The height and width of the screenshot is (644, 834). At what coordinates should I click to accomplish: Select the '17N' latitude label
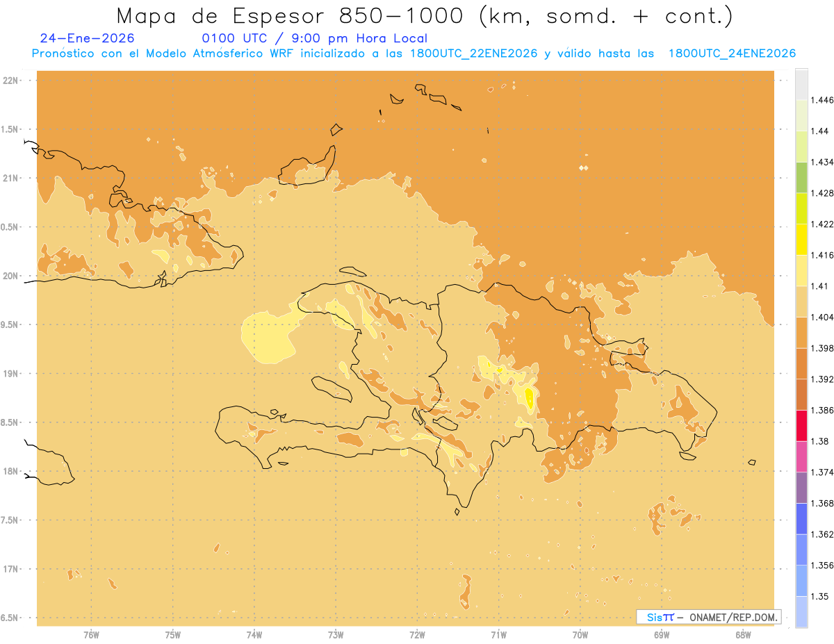(12, 569)
